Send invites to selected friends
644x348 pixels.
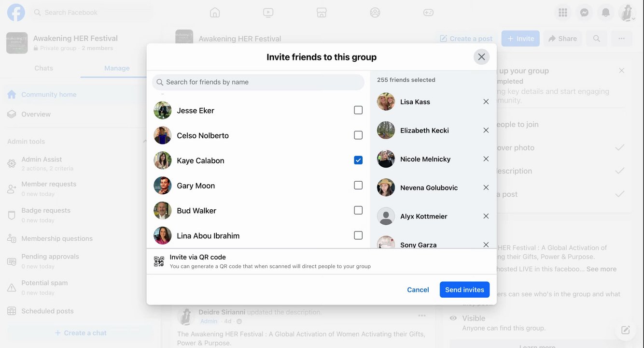[x=464, y=290]
